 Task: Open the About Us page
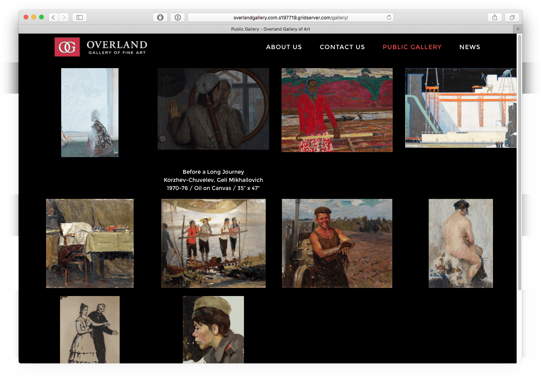tap(284, 47)
